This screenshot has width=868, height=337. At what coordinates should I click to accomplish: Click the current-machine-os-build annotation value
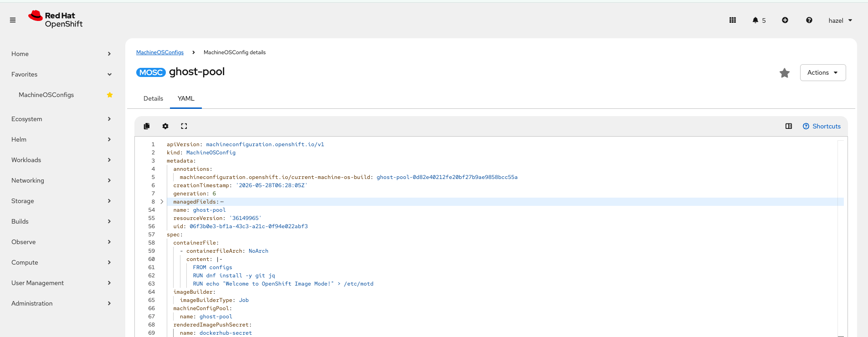(x=447, y=177)
